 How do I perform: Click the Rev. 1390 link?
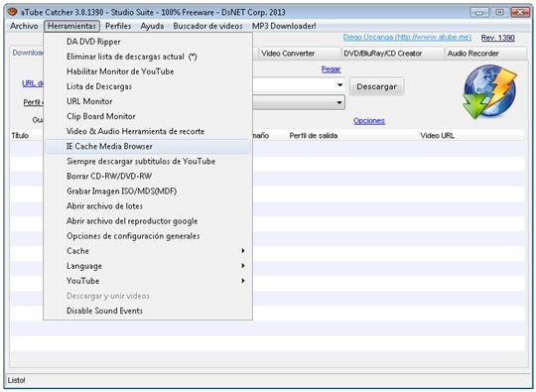[497, 38]
